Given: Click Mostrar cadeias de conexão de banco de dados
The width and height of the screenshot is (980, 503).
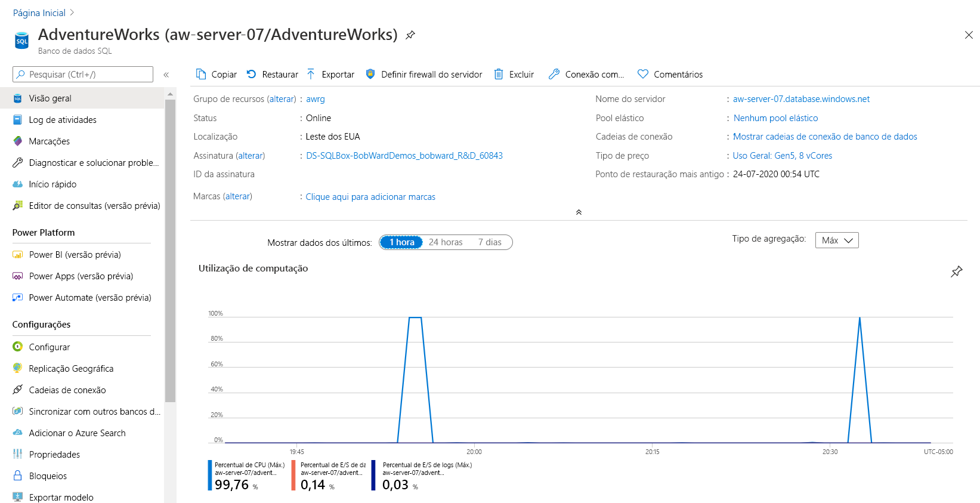Looking at the screenshot, I should tap(825, 137).
